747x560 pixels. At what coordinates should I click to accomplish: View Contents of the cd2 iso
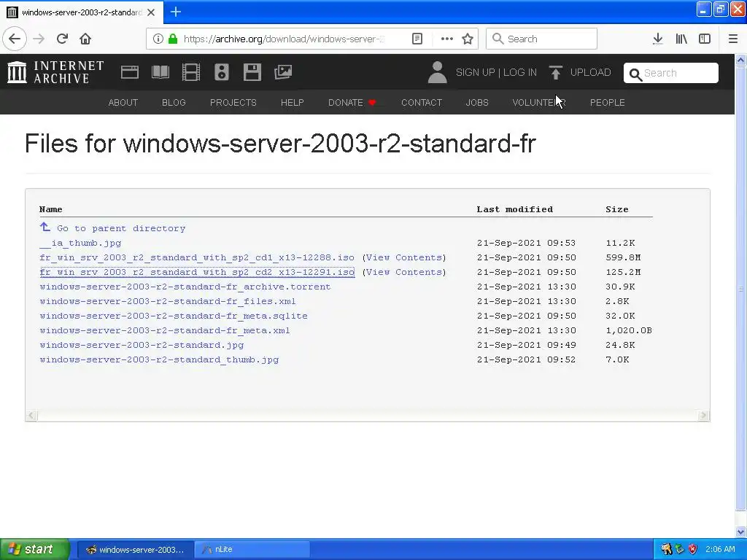[404, 272]
